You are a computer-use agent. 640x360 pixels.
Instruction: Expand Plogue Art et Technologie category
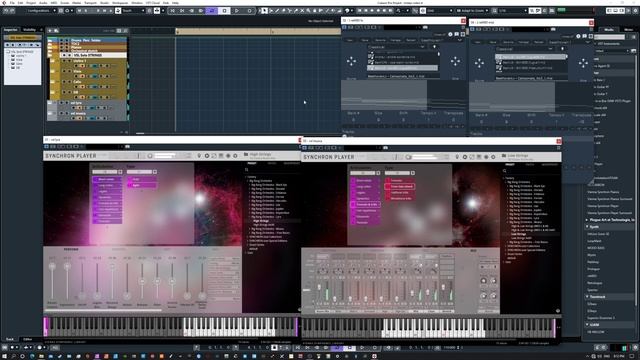(x=588, y=220)
